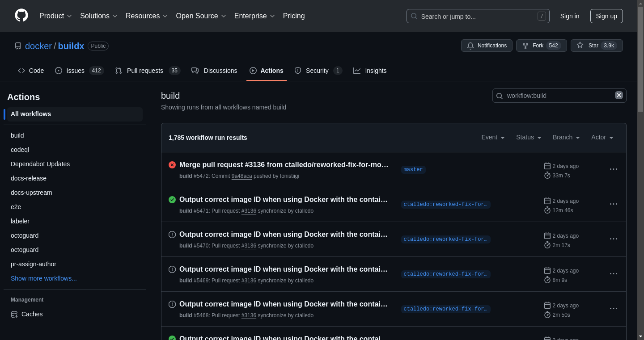This screenshot has height=340, width=644.
Task: Open the three-dot menu for run #5469
Action: tap(614, 274)
